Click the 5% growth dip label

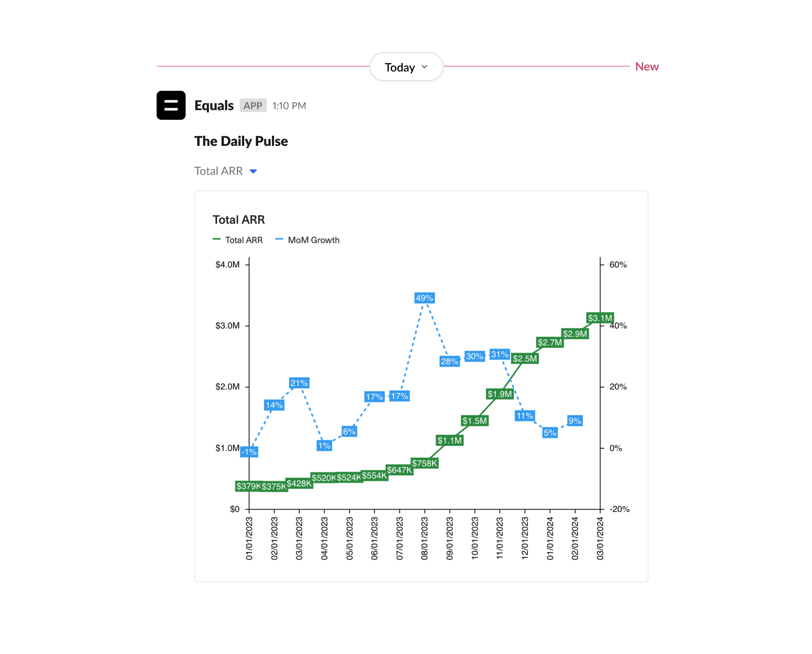click(549, 433)
